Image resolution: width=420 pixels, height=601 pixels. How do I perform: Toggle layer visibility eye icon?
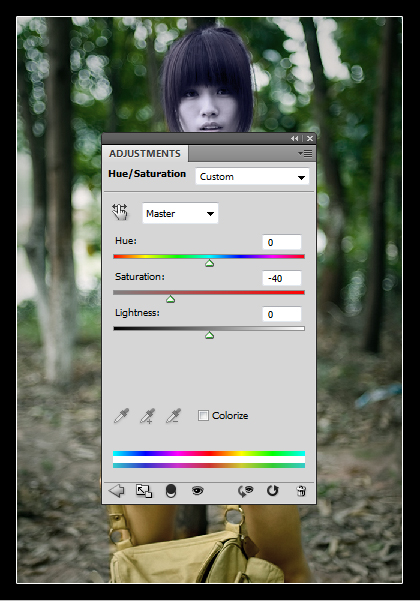197,490
